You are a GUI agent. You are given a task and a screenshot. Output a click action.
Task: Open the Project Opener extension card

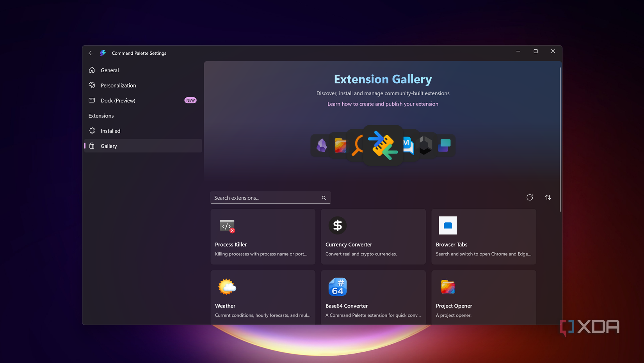(x=484, y=297)
